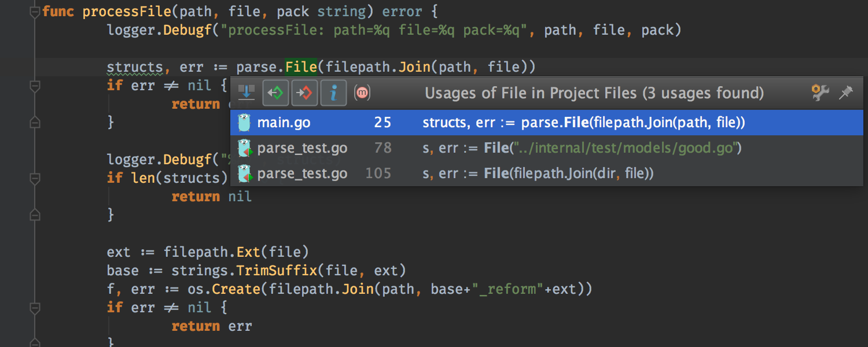Viewport: 868px width, 347px height.
Task: Click gopher test icon on line 105 row
Action: pos(245,173)
